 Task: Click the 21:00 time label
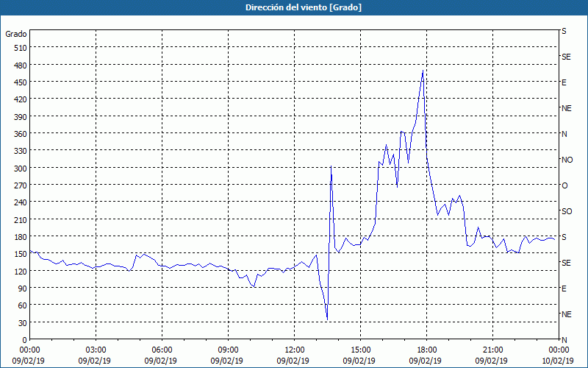[x=492, y=350]
